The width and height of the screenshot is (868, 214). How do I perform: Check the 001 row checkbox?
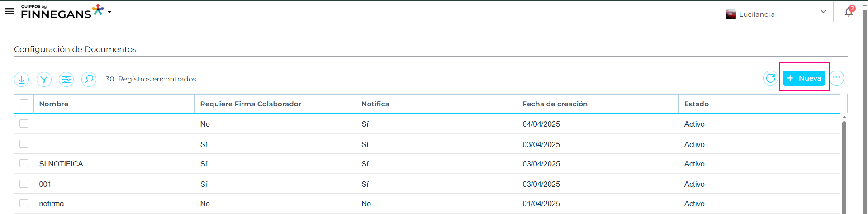(x=24, y=184)
